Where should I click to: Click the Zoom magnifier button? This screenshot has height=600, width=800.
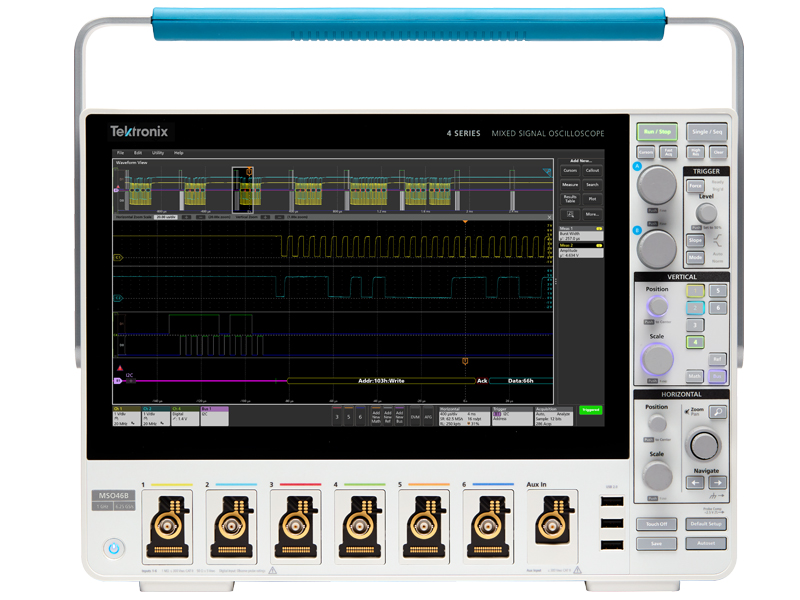click(718, 412)
